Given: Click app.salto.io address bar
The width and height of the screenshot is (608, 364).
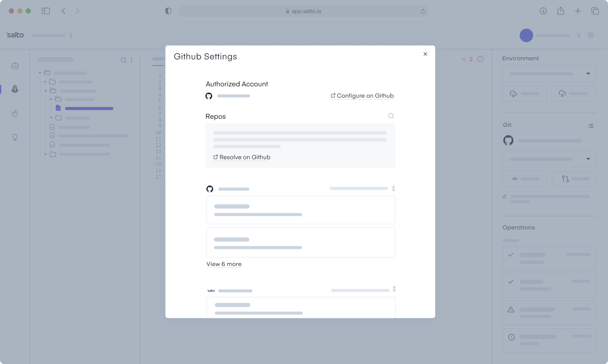Looking at the screenshot, I should 304,11.
